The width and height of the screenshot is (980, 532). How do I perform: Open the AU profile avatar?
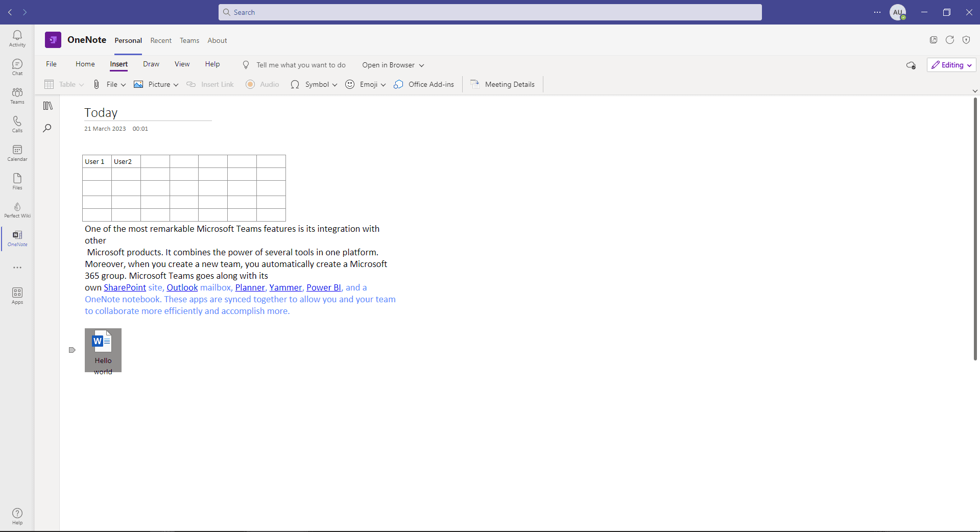pos(898,12)
